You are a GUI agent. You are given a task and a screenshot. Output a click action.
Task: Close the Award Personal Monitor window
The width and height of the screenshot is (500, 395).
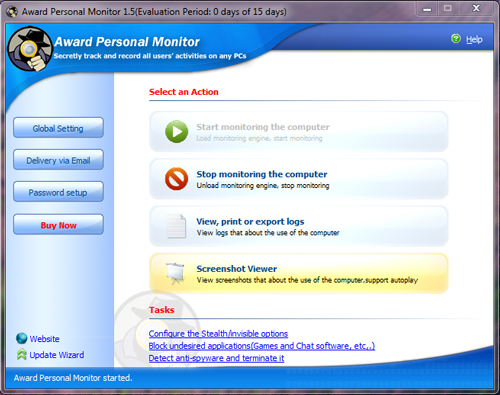pos(476,9)
